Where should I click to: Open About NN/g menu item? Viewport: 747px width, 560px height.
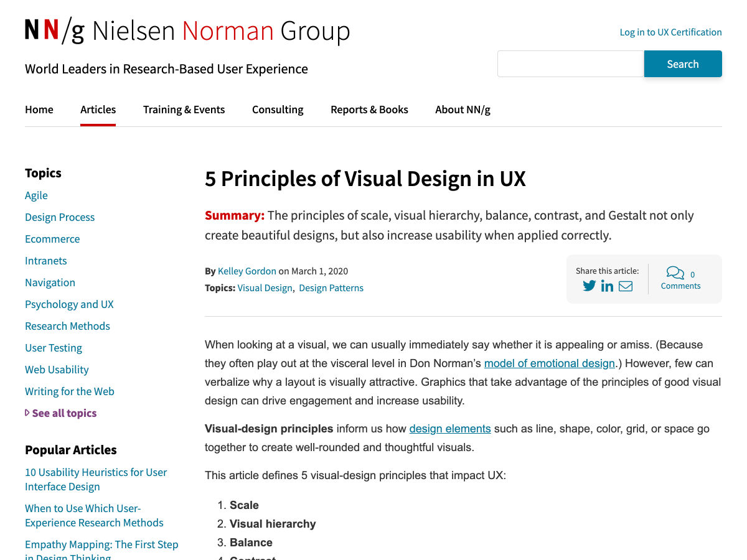coord(463,110)
